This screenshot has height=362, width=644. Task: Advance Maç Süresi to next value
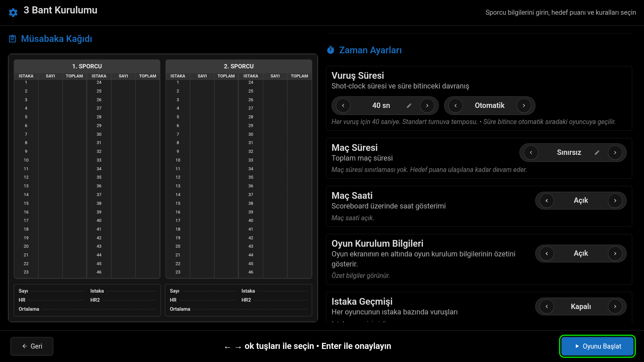click(615, 153)
